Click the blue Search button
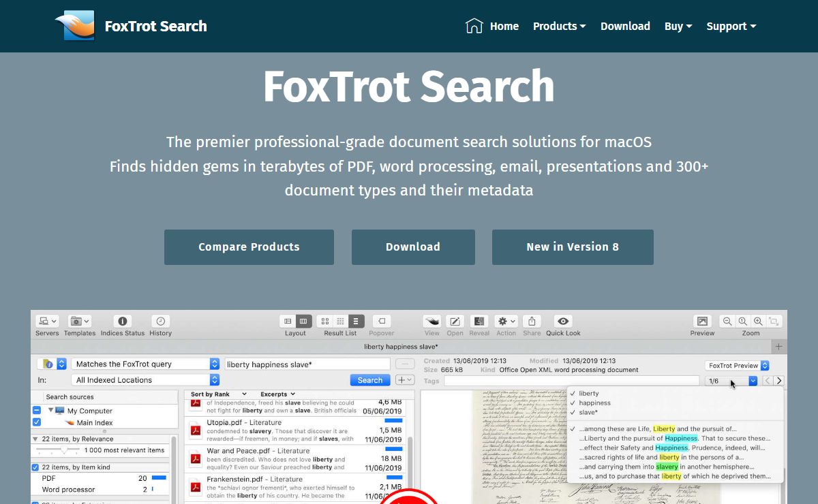The width and height of the screenshot is (818, 504). tap(370, 380)
